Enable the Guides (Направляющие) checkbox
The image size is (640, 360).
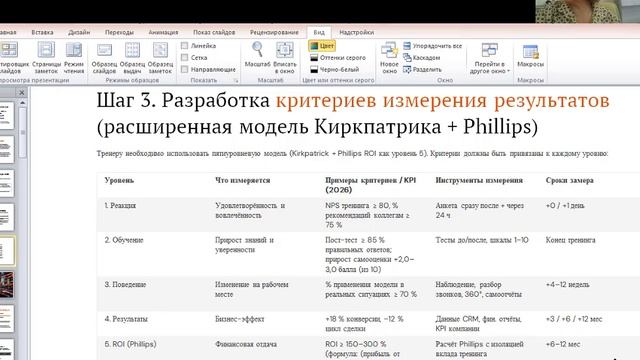(x=184, y=69)
